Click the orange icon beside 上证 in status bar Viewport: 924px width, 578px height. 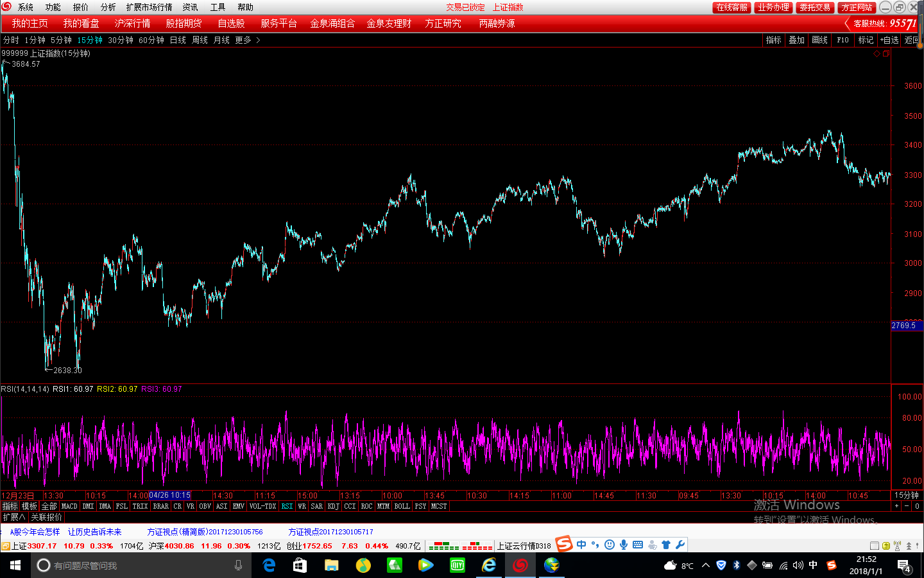pos(6,547)
